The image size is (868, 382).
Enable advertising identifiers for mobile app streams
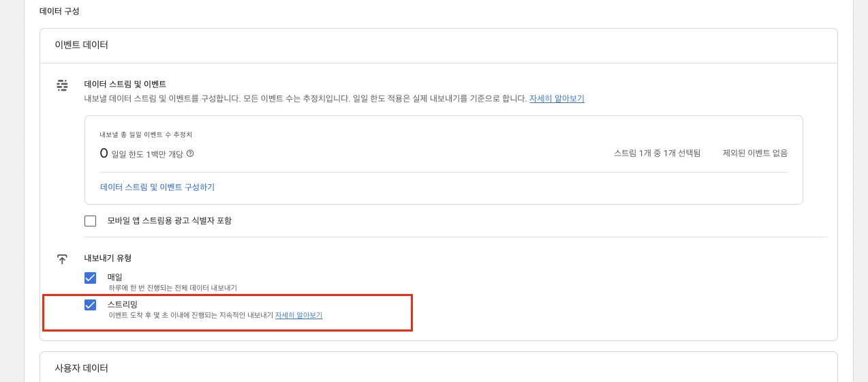(x=90, y=221)
